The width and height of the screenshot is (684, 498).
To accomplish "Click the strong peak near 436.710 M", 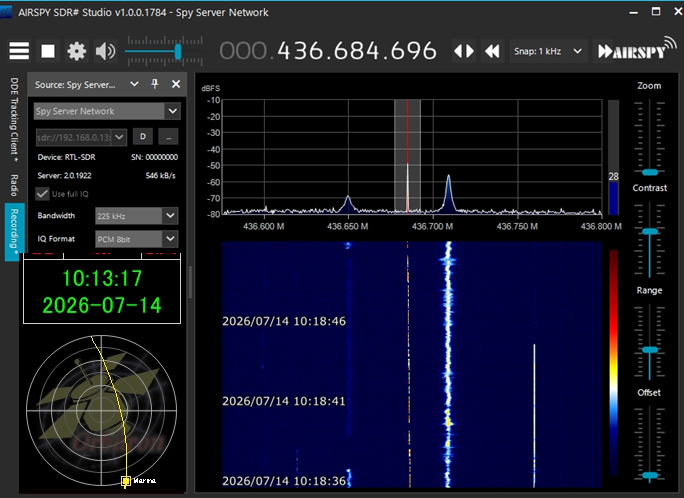I will (x=448, y=192).
